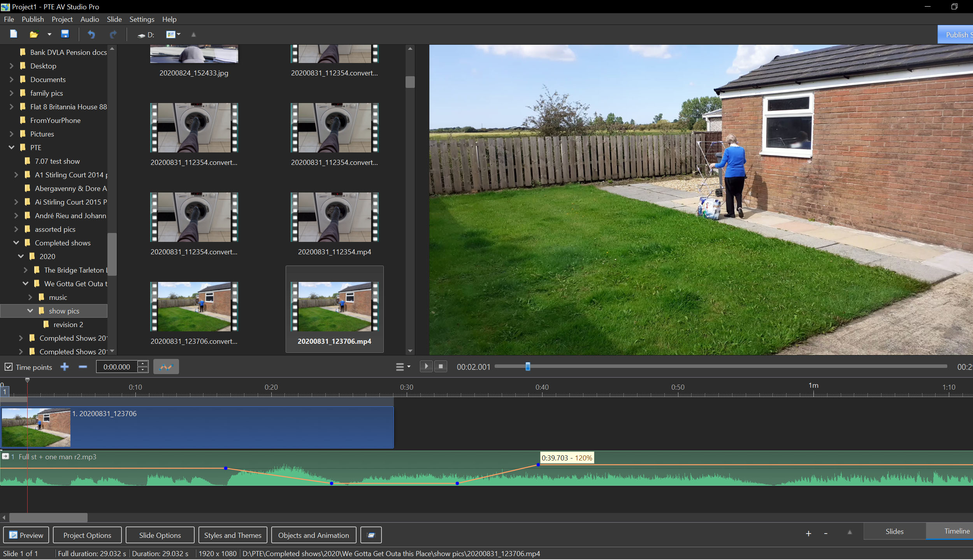
Task: Click the Open project folder icon
Action: (34, 34)
